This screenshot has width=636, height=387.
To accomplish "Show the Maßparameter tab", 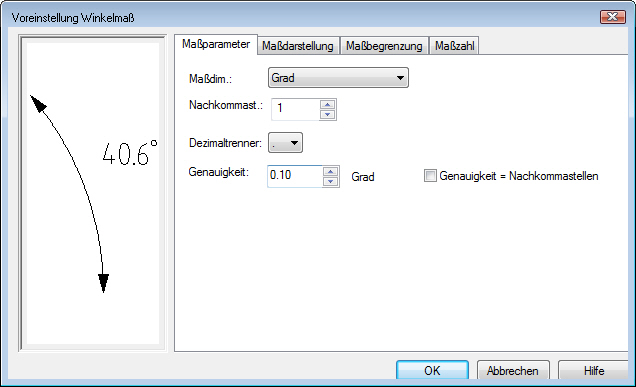I will pos(216,44).
